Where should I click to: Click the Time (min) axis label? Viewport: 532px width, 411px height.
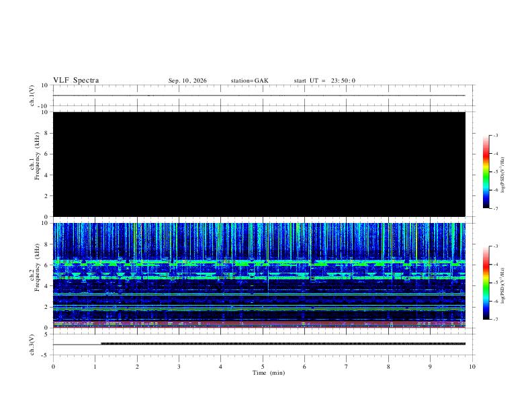[269, 373]
